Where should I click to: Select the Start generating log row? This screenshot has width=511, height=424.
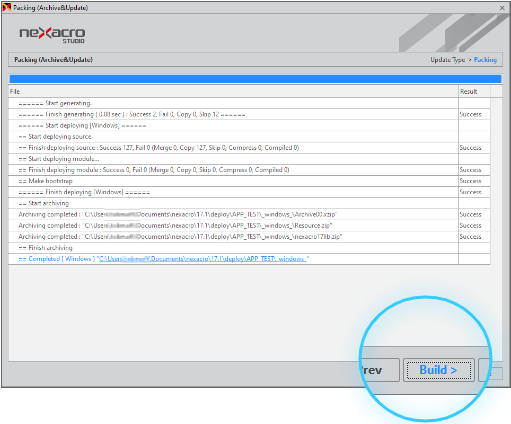(x=249, y=103)
